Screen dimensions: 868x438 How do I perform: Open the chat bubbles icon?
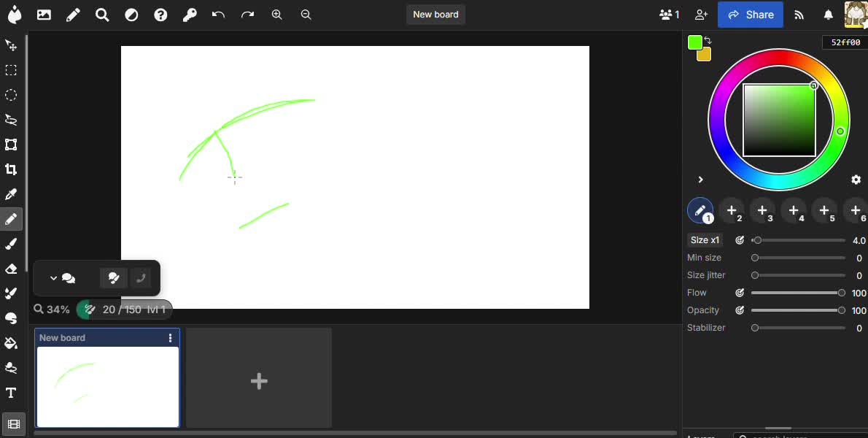[69, 278]
